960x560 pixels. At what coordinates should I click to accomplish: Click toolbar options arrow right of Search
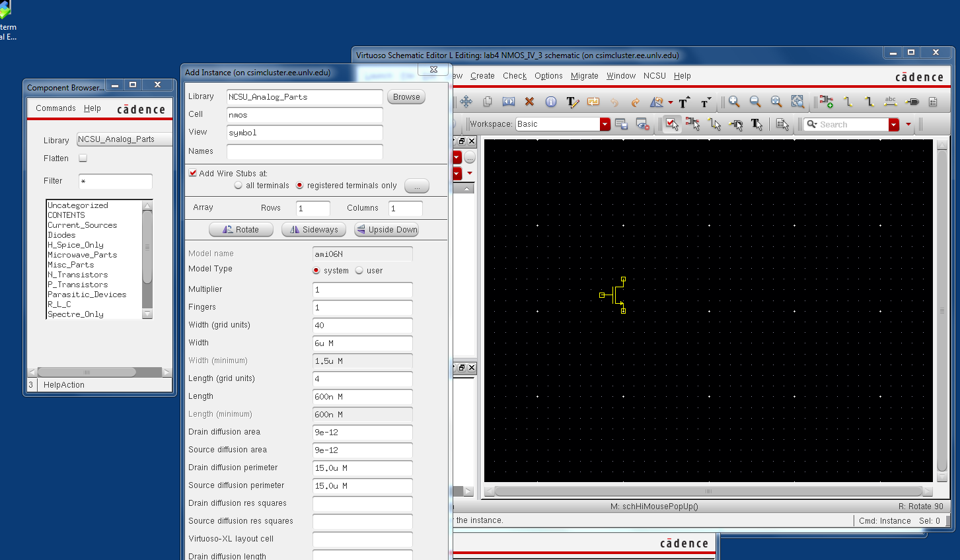coord(908,124)
